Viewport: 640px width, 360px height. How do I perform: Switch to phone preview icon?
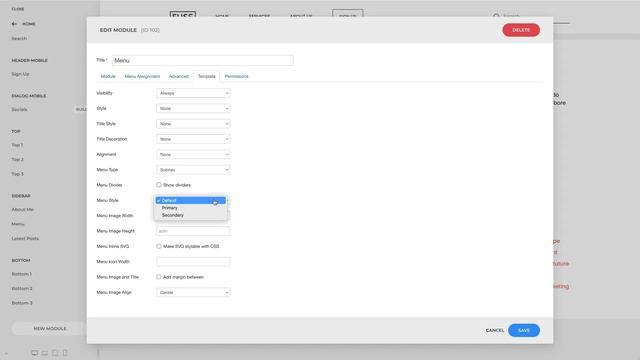[64, 353]
